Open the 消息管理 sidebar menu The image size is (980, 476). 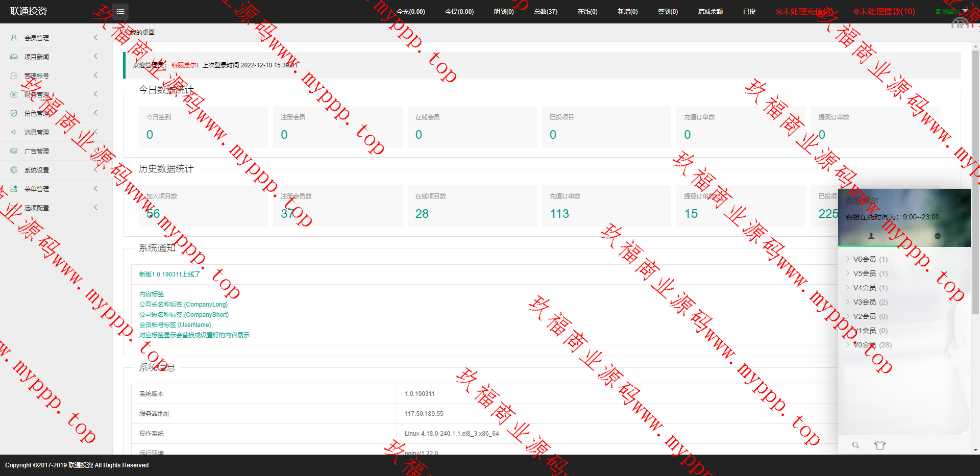click(x=37, y=132)
